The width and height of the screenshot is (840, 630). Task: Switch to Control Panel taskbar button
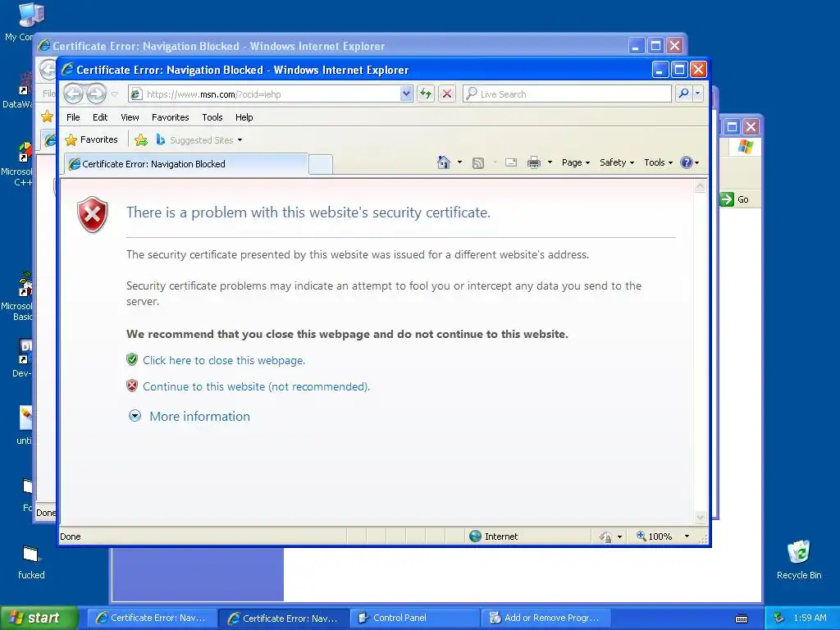tap(414, 619)
